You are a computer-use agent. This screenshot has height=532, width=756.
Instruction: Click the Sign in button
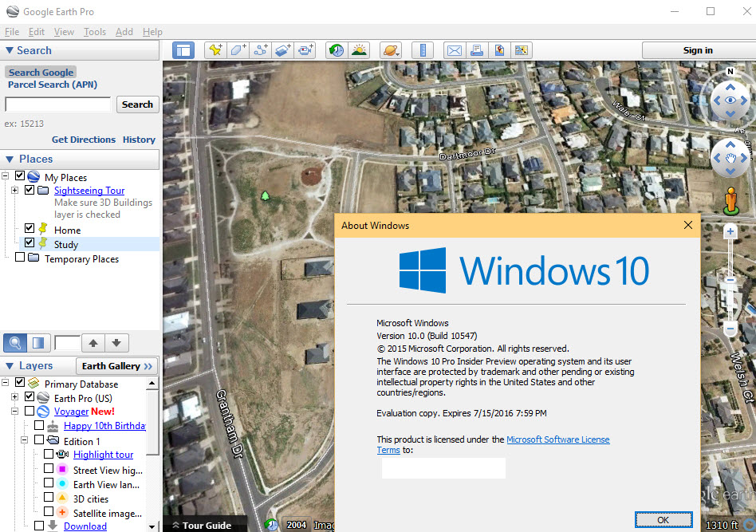tap(698, 50)
